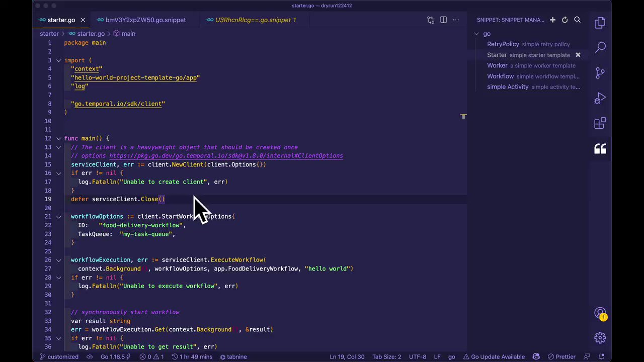Open the Extensions view
This screenshot has width=644, height=362.
(x=600, y=123)
